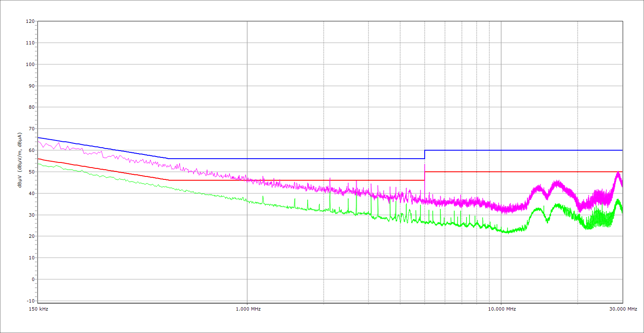Click the 60 y-axis tick label
Viewport: 644px width, 333px height.
click(31, 150)
